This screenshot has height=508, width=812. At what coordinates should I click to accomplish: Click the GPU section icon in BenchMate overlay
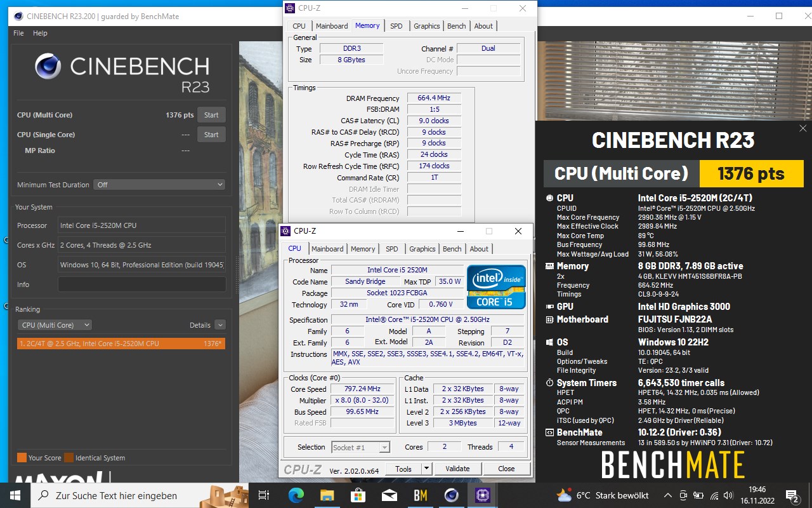tap(549, 307)
